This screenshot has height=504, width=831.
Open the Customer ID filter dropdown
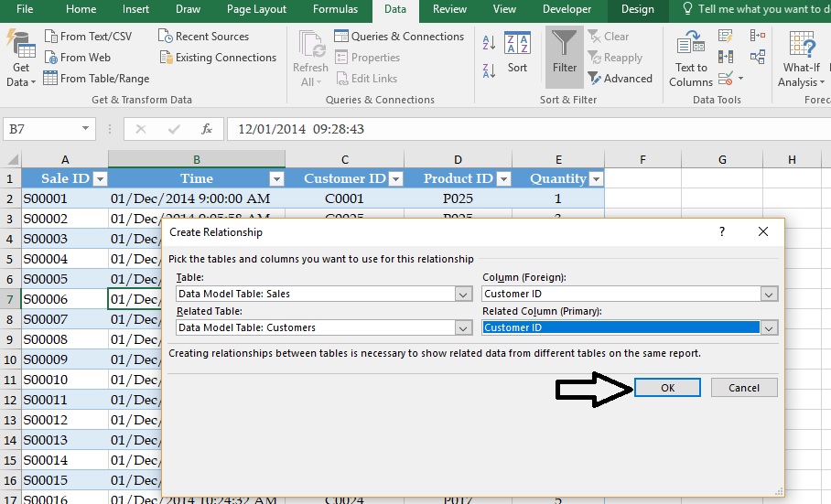click(395, 179)
